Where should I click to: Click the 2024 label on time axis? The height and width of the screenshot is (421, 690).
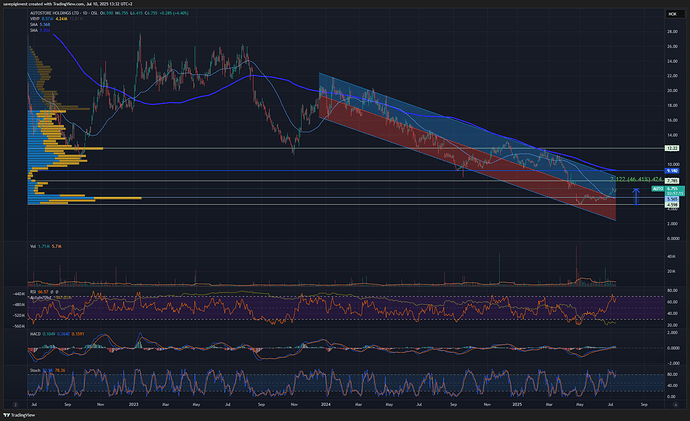[x=326, y=404]
